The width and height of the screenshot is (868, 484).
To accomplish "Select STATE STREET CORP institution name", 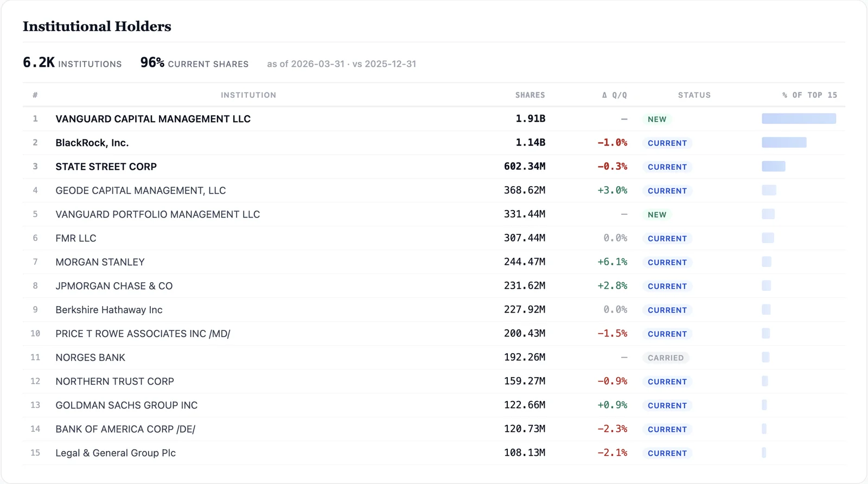I will 106,167.
